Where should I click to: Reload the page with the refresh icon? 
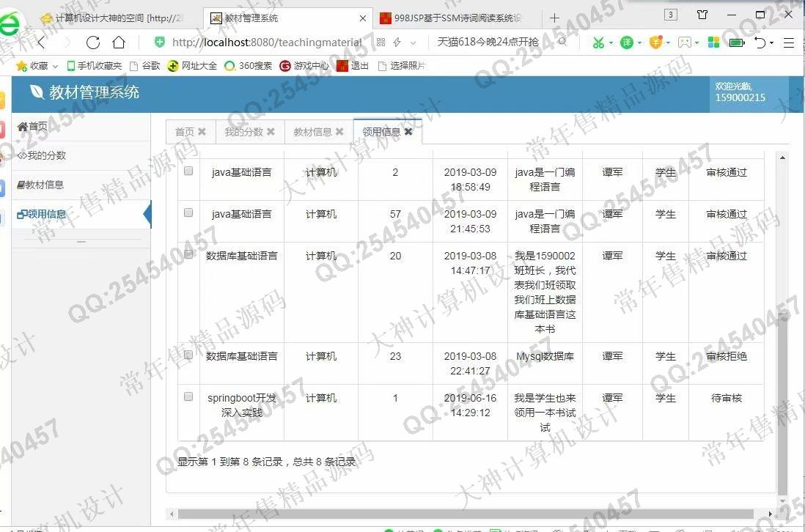(x=93, y=43)
